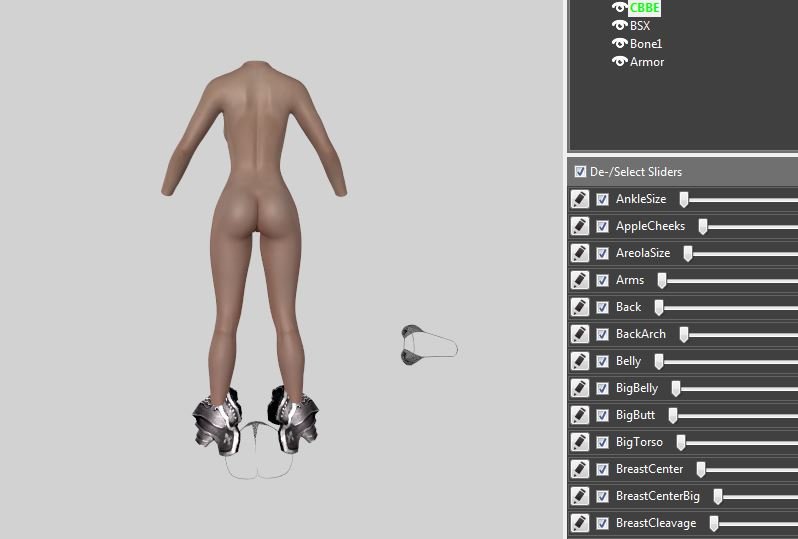
Task: Click the BigButt slider handle
Action: [673, 416]
